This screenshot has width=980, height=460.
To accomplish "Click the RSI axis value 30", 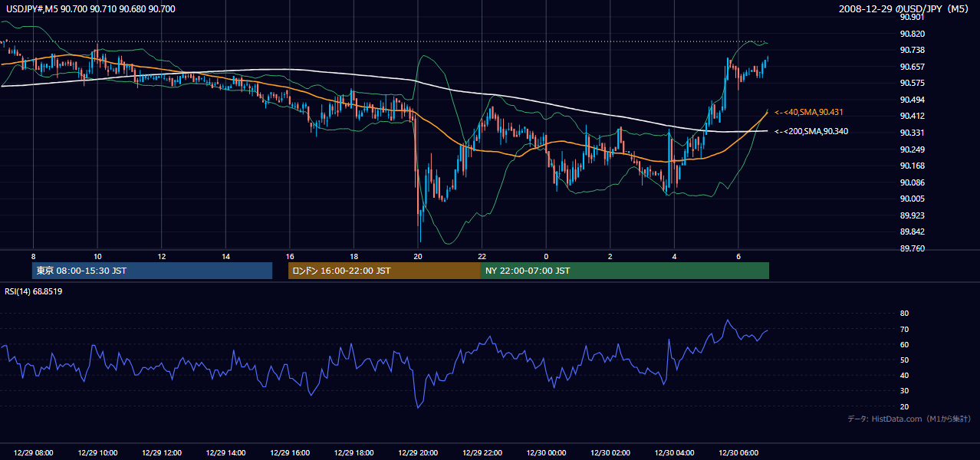I will (905, 391).
